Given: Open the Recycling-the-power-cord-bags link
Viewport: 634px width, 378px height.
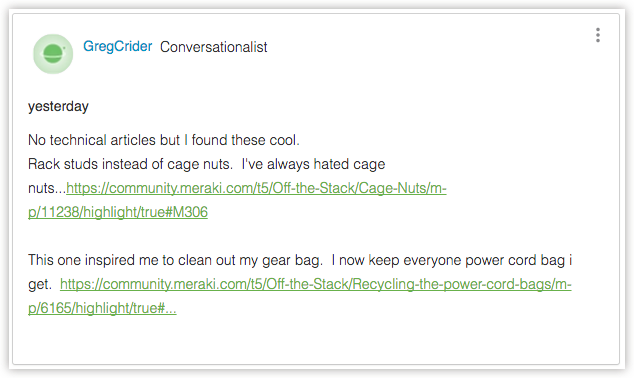Looking at the screenshot, I should (x=316, y=284).
